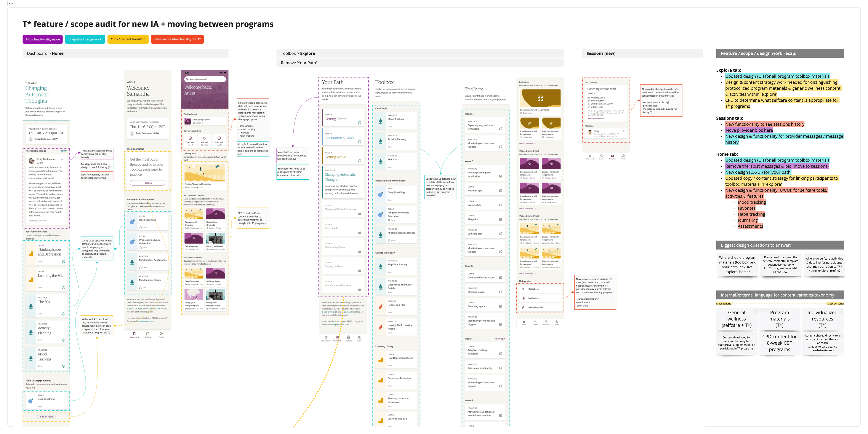Viewport: 868px width, 434px height.
Task: Select the Explore tab beside the Home tab
Action: click(535, 323)
